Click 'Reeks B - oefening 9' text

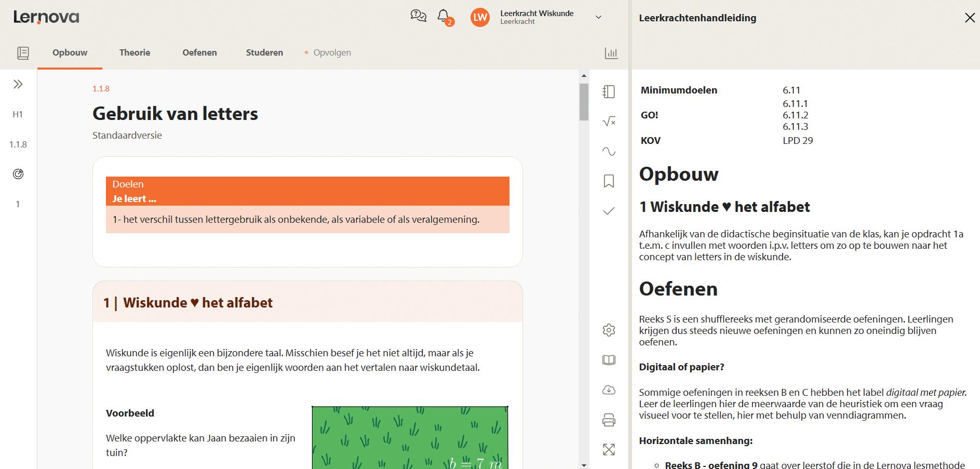(x=711, y=465)
